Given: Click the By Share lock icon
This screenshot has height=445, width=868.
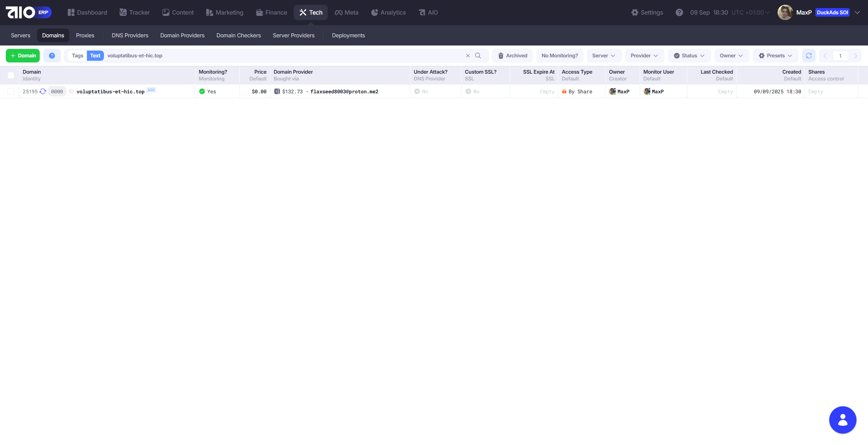Looking at the screenshot, I should (564, 91).
